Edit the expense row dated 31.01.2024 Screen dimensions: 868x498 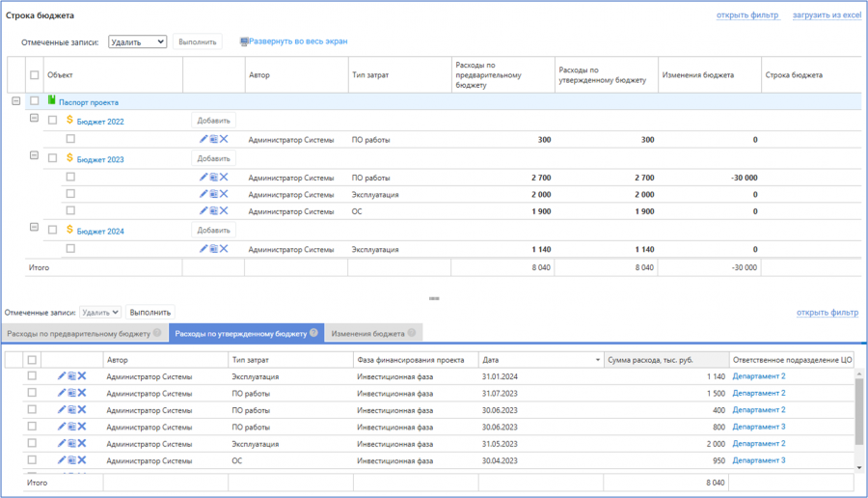tap(62, 376)
